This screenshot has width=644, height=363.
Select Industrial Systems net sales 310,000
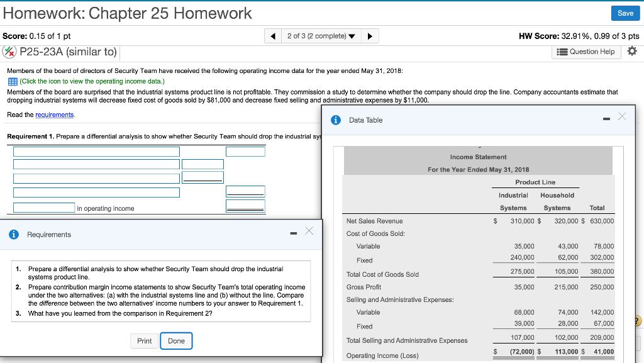(522, 221)
